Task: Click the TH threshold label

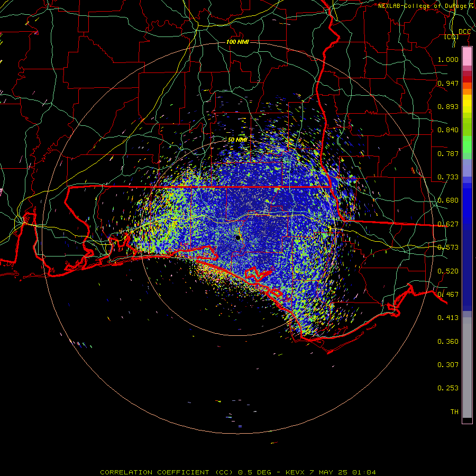Action: (x=454, y=412)
